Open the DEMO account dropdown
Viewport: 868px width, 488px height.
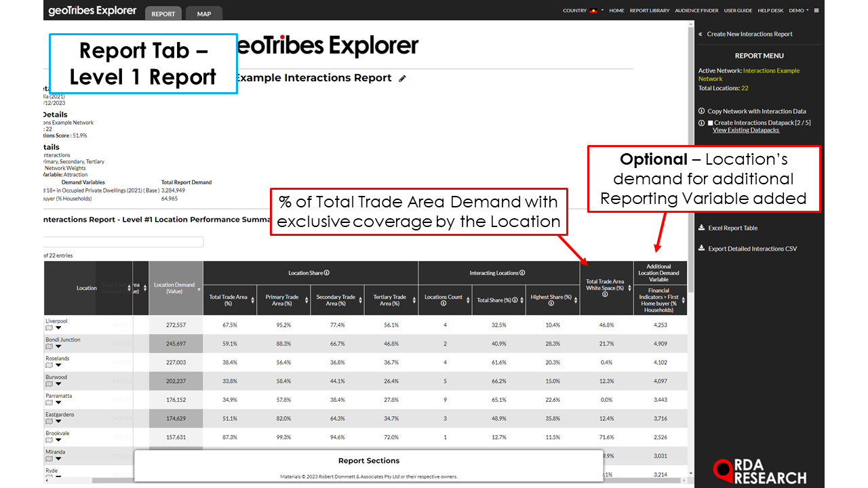click(x=798, y=11)
